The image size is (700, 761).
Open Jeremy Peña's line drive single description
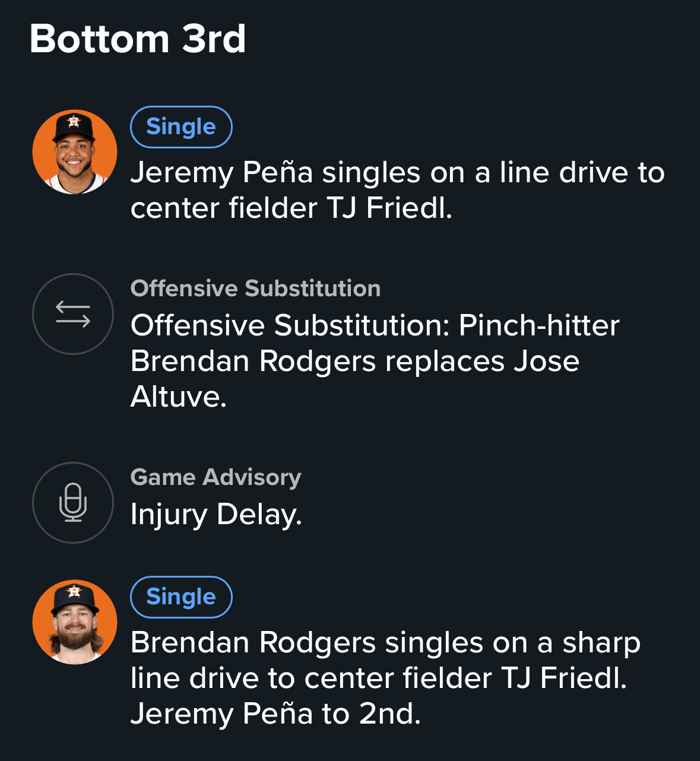(x=397, y=190)
